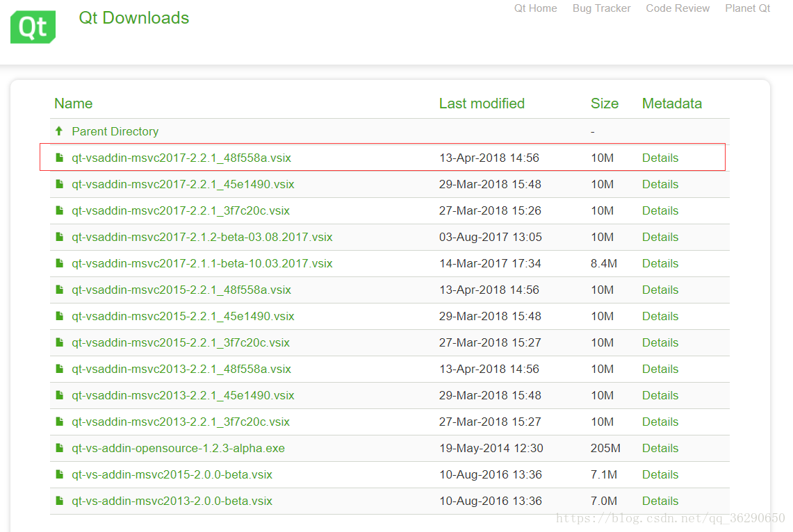Click the 7.1M size value

tap(604, 474)
